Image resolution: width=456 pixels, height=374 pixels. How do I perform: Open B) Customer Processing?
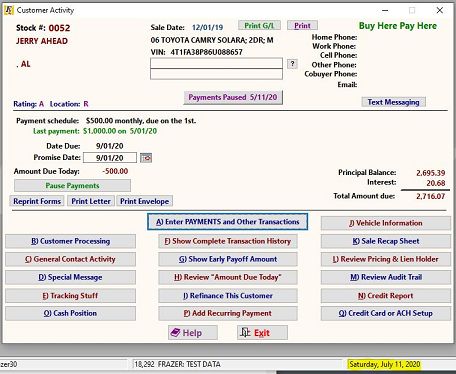coord(70,241)
